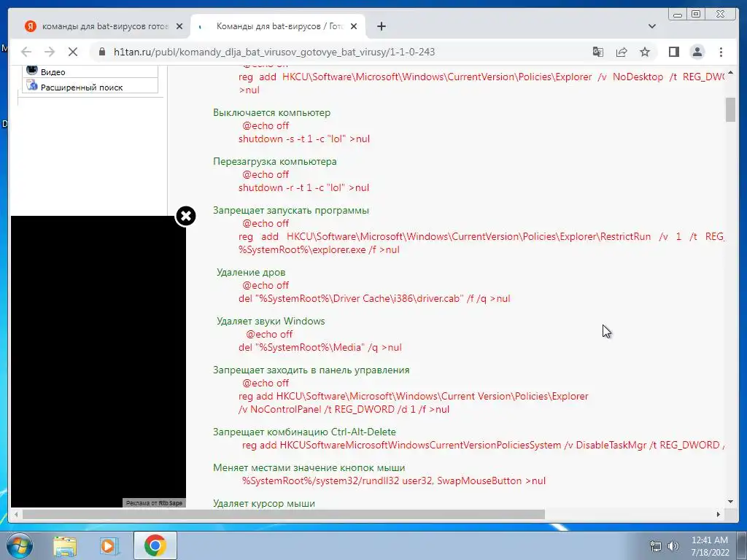The width and height of the screenshot is (747, 560).
Task: Click heading Меняет местами значение кнопок мыши
Action: tap(309, 467)
